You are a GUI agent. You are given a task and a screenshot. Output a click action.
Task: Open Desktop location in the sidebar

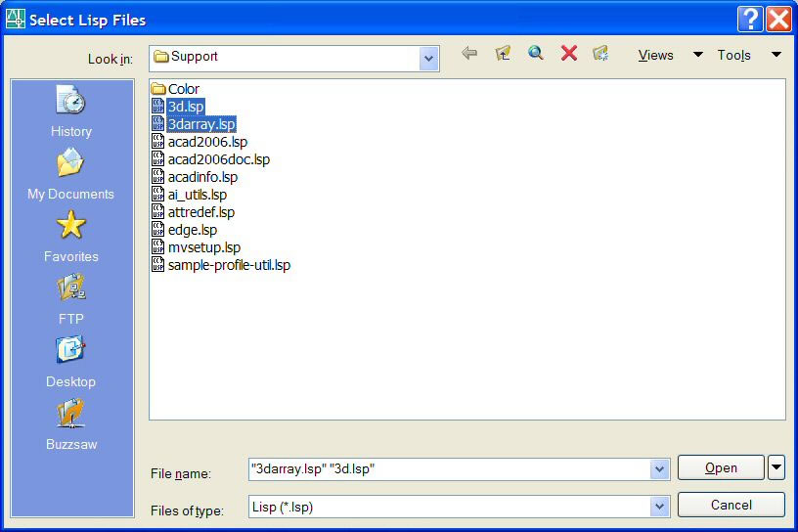70,362
